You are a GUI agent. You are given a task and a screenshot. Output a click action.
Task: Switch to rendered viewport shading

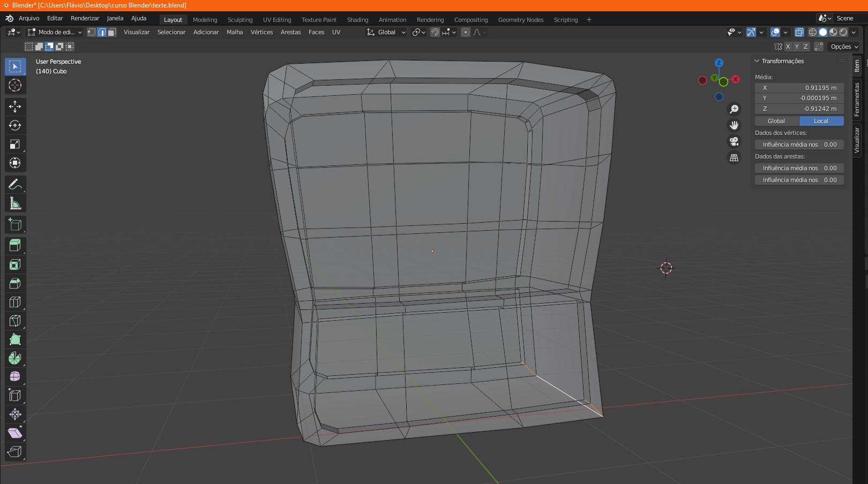pyautogui.click(x=843, y=32)
